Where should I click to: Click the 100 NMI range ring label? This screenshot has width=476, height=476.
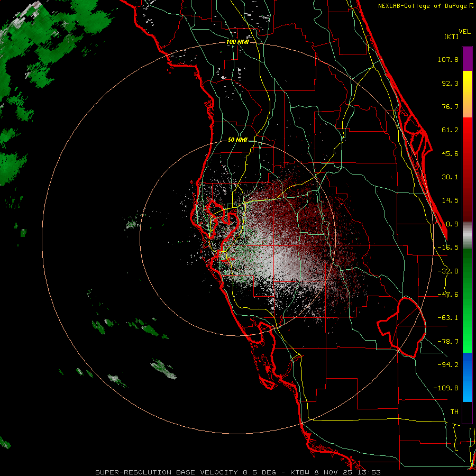(x=237, y=42)
